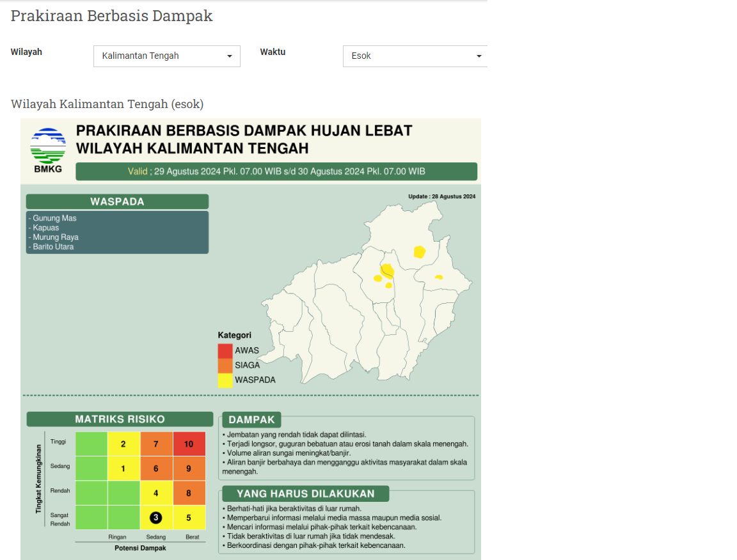Click the WASPADA green header banner
Image resolution: width=737 pixels, height=560 pixels.
pyautogui.click(x=118, y=201)
